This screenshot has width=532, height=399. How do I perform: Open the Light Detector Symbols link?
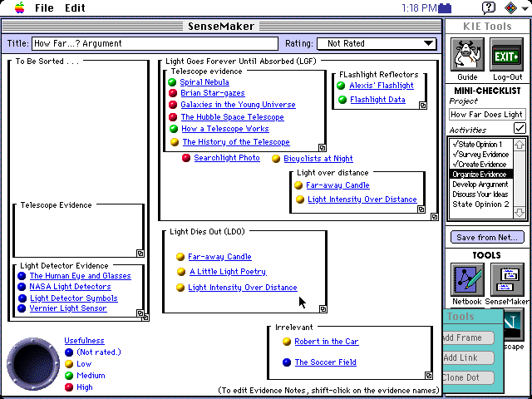74,298
